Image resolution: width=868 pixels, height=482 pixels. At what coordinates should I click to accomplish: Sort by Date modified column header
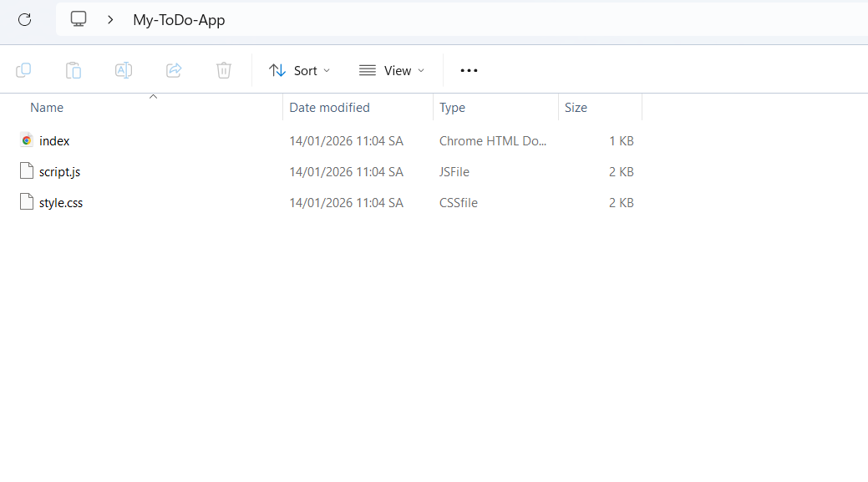point(329,107)
